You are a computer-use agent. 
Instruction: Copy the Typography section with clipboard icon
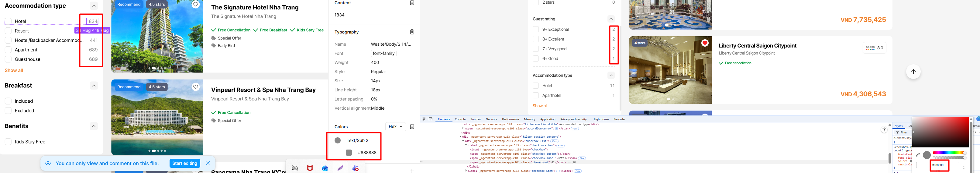point(412,32)
